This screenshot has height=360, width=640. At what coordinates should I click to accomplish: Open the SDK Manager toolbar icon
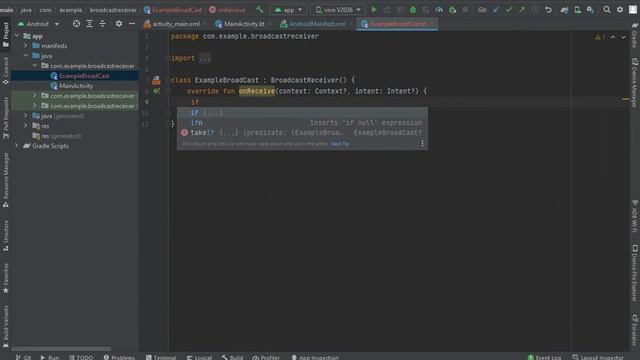pyautogui.click(x=590, y=9)
